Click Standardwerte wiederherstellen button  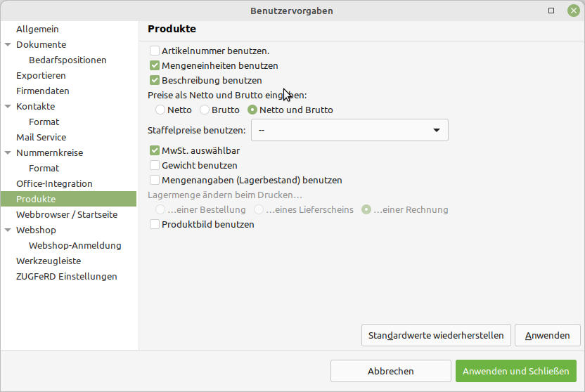pos(436,335)
